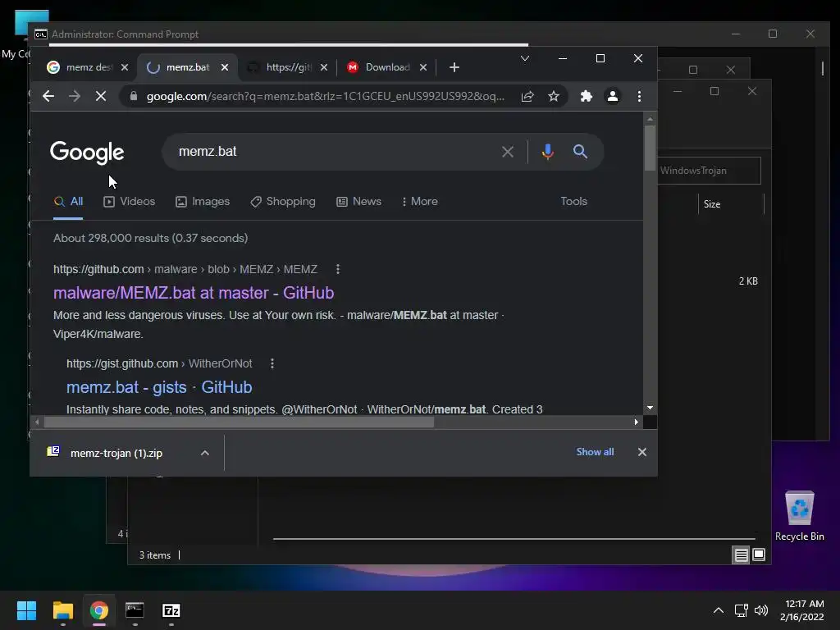Focus the Google search input field

tap(332, 152)
